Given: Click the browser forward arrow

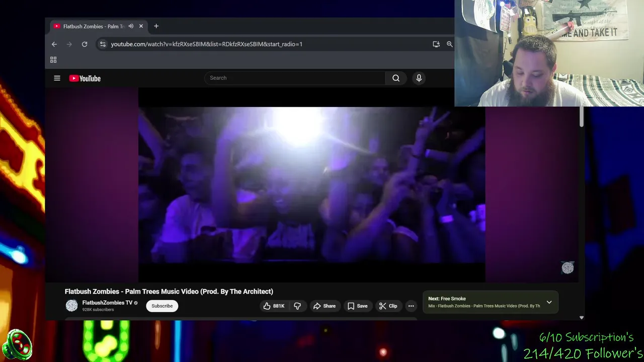Looking at the screenshot, I should click(69, 44).
